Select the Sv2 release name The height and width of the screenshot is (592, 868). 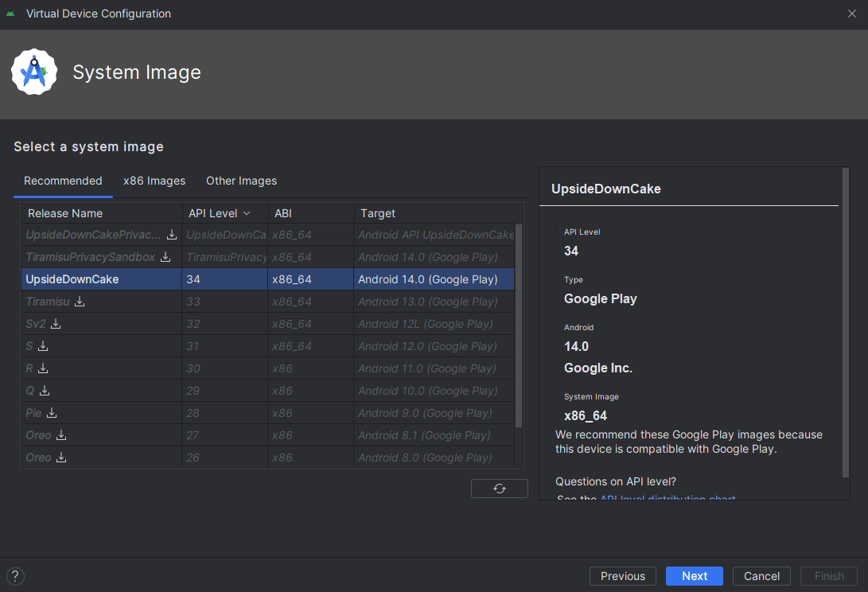point(36,323)
